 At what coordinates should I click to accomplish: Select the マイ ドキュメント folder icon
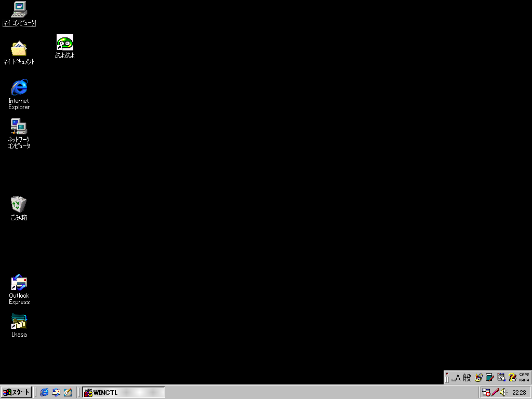click(19, 52)
